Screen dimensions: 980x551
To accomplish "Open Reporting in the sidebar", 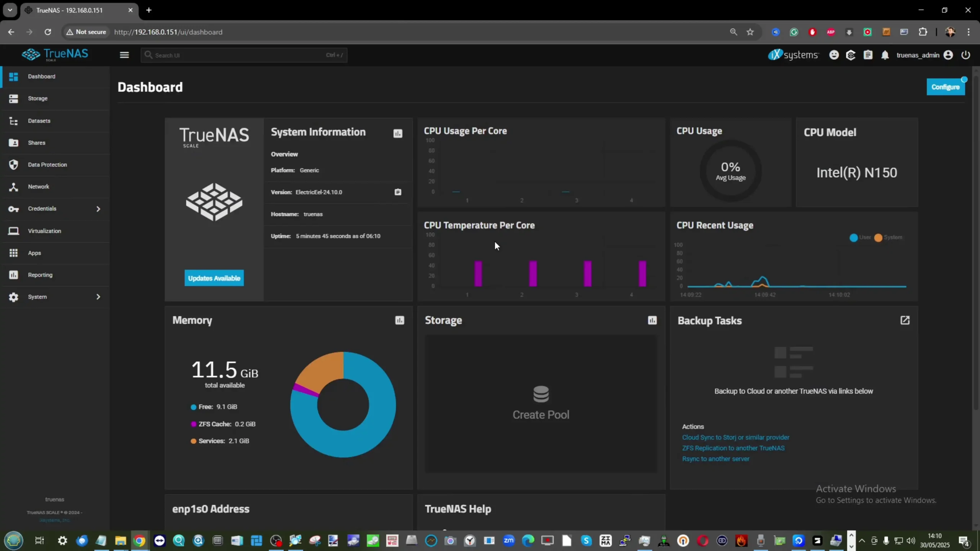I will point(55,275).
